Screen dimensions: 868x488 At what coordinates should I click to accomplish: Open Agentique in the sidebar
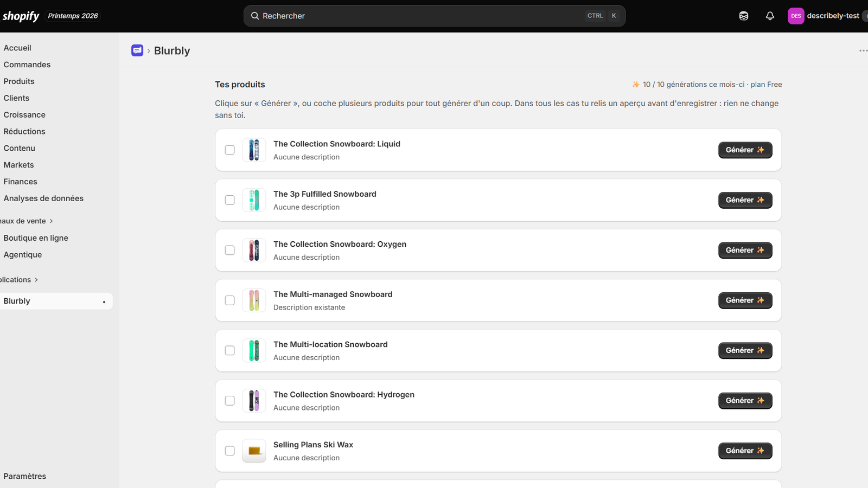23,255
